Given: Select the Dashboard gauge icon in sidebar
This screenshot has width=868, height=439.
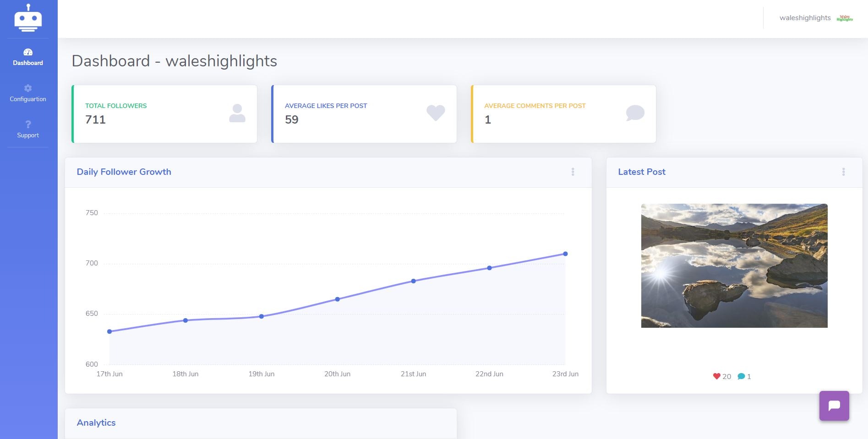Looking at the screenshot, I should coord(28,51).
